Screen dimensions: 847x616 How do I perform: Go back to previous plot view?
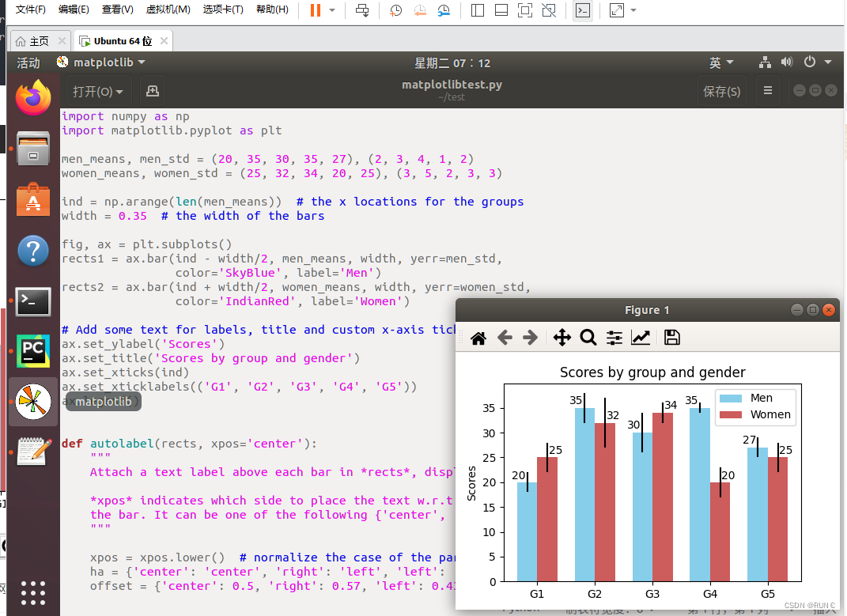tap(505, 338)
